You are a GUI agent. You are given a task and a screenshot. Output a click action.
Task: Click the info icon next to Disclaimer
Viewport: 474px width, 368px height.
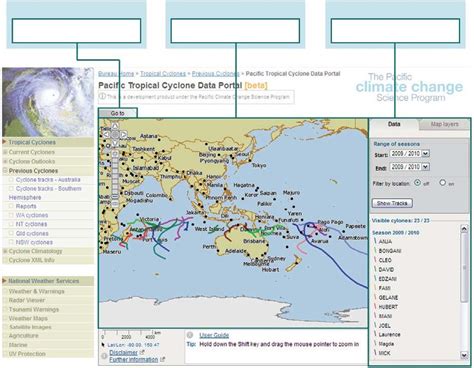pos(104,356)
